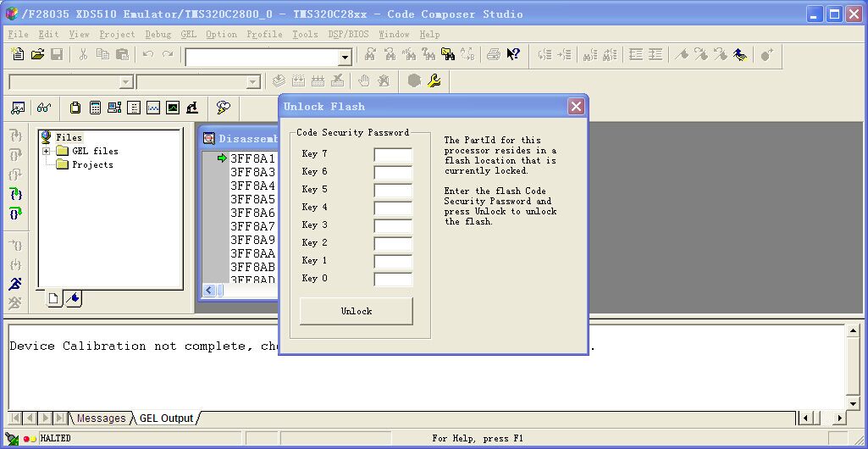The height and width of the screenshot is (449, 868).
Task: Click the Print icon
Action: (494, 54)
